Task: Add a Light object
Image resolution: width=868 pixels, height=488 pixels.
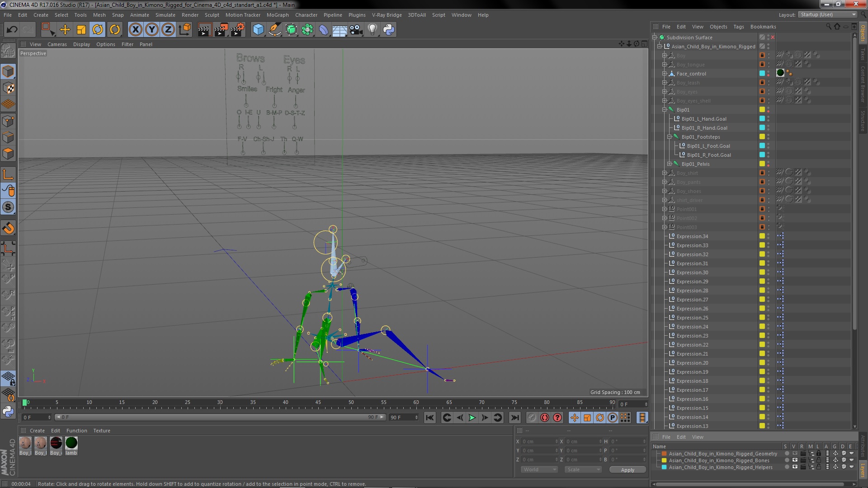Action: 373,30
